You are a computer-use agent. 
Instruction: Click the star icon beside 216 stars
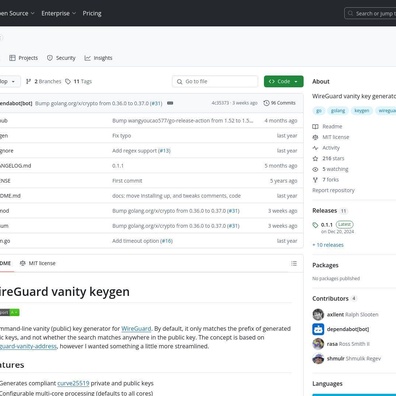pyautogui.click(x=315, y=159)
